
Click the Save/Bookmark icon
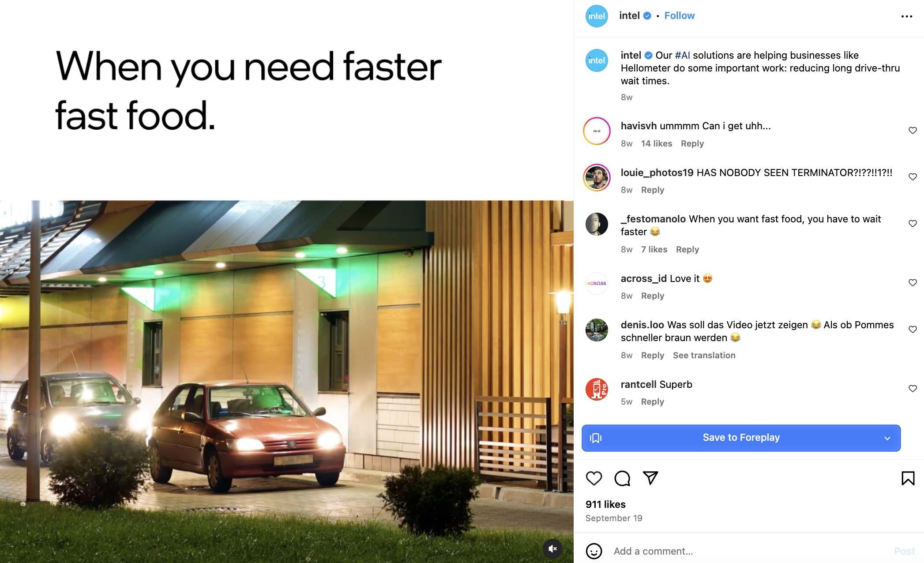point(907,478)
